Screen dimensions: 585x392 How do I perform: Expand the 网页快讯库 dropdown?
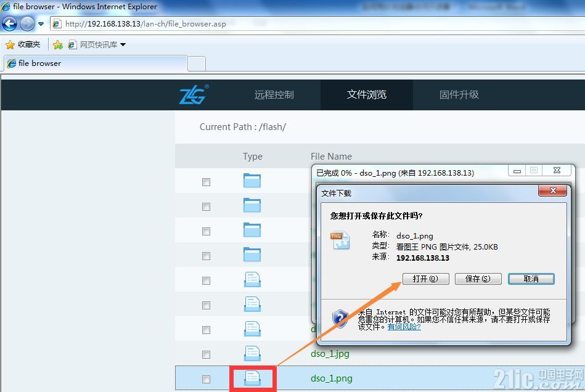coord(123,45)
